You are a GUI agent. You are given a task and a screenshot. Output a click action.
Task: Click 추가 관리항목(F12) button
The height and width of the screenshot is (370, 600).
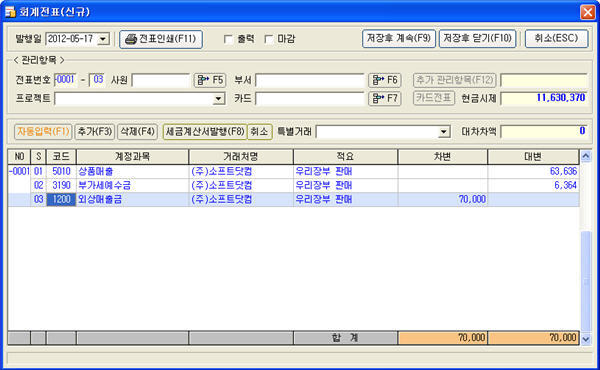coord(455,80)
